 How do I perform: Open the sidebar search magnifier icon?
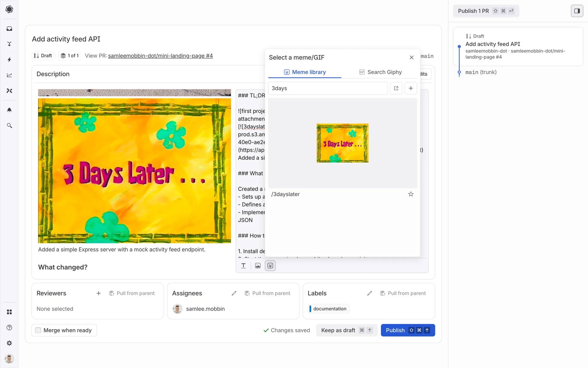tap(9, 126)
